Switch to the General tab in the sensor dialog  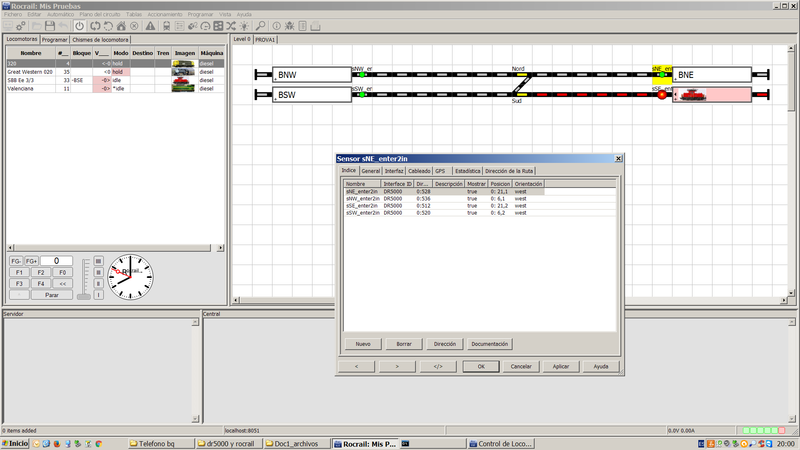tap(370, 171)
